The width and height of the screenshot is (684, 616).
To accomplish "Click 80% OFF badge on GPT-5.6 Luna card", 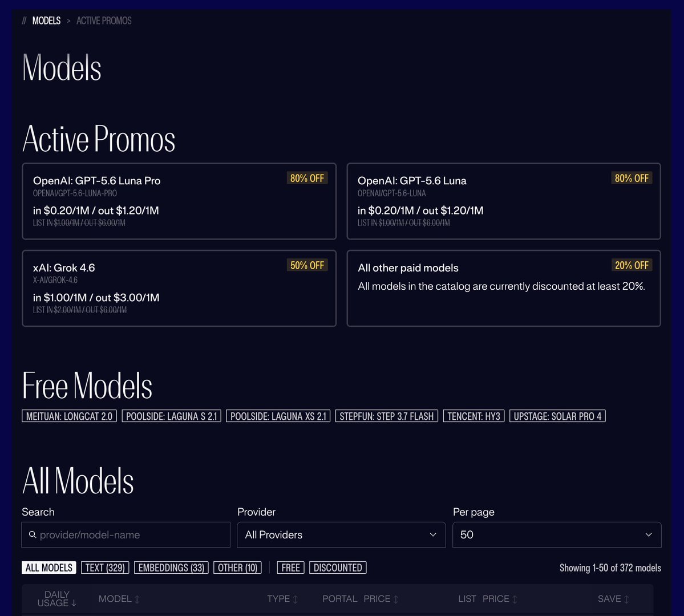I will [632, 178].
